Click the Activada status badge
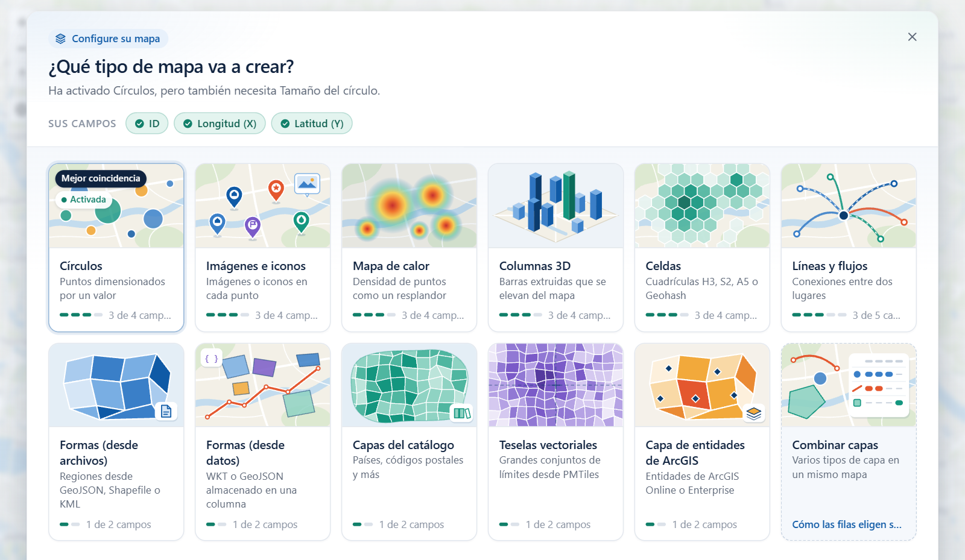This screenshot has width=965, height=560. pos(84,200)
